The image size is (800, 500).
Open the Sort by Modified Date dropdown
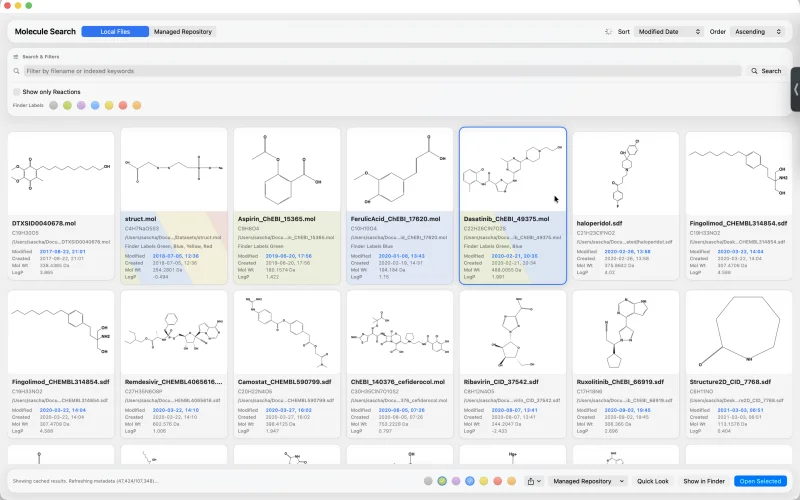[668, 32]
